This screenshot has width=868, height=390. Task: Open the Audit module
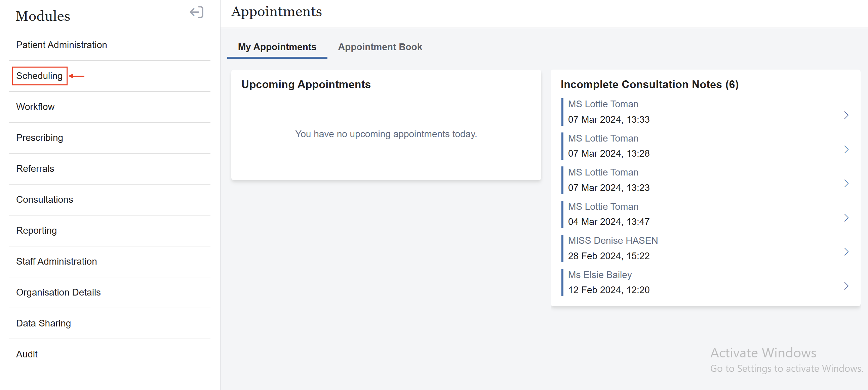pyautogui.click(x=27, y=354)
